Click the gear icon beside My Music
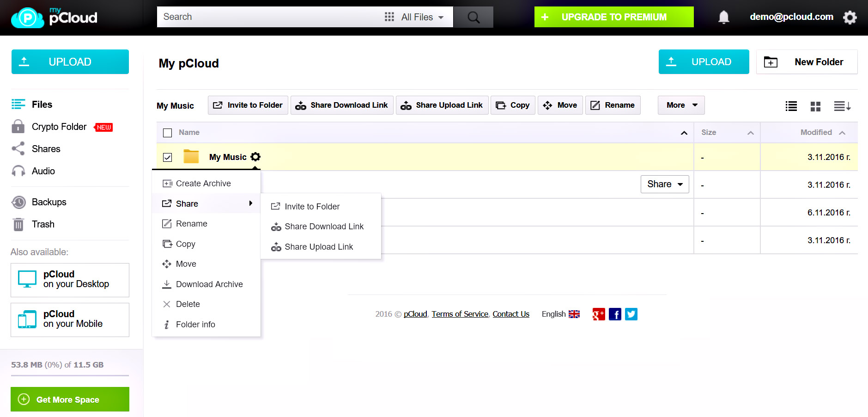The image size is (868, 417). point(255,157)
